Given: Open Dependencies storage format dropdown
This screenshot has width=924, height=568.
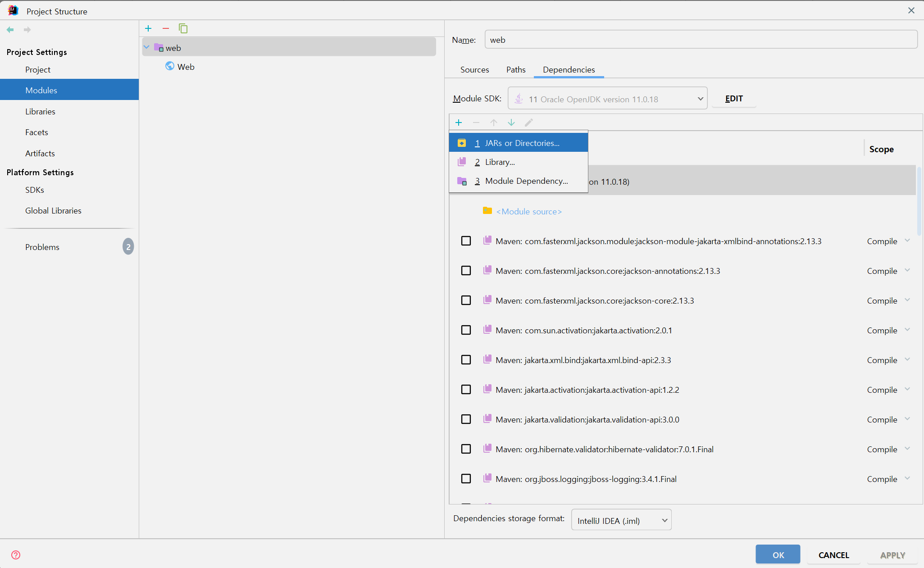Looking at the screenshot, I should coord(621,520).
